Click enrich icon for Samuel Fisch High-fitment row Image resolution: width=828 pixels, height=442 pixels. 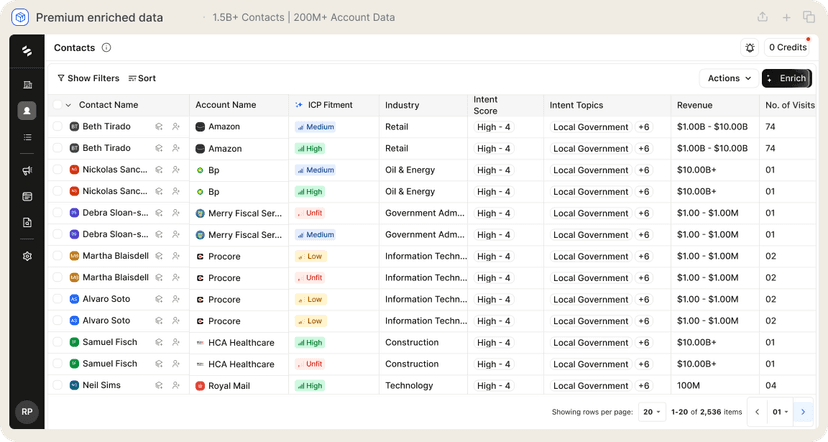[x=158, y=342]
